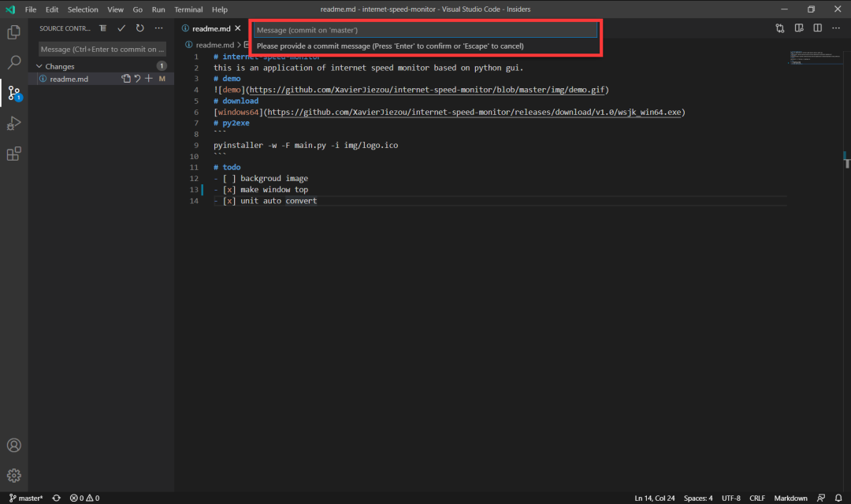The image size is (851, 504).
Task: Click the pyinstaller command line
Action: tap(306, 146)
